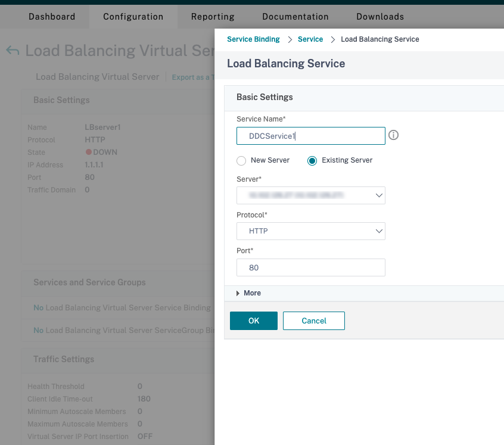Switch to the Dashboard tab
This screenshot has height=445, width=504.
point(52,17)
